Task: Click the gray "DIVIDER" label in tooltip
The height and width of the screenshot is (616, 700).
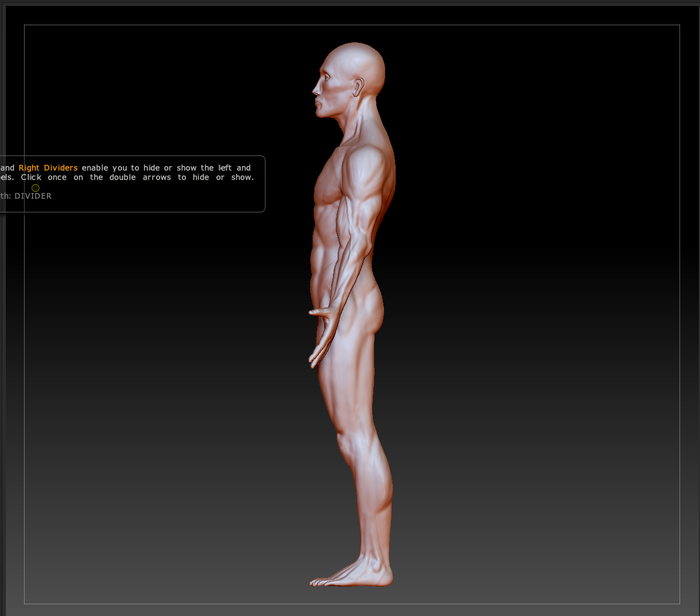Action: pyautogui.click(x=33, y=196)
